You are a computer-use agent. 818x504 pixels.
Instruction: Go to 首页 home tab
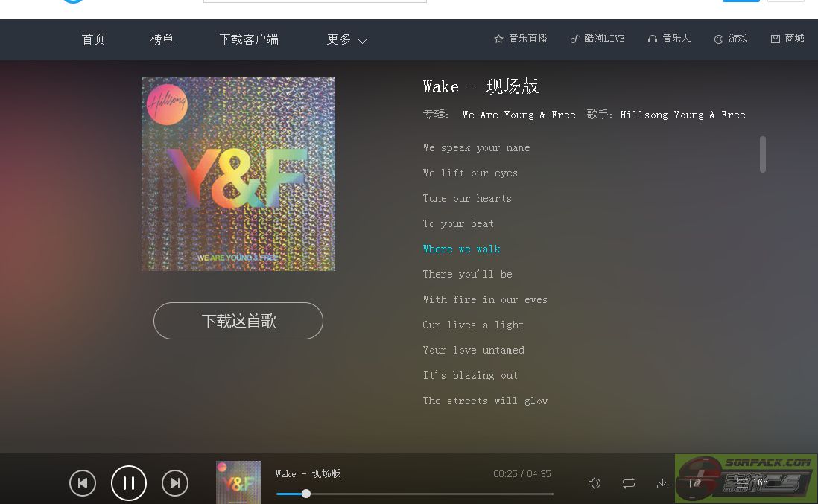(x=93, y=39)
